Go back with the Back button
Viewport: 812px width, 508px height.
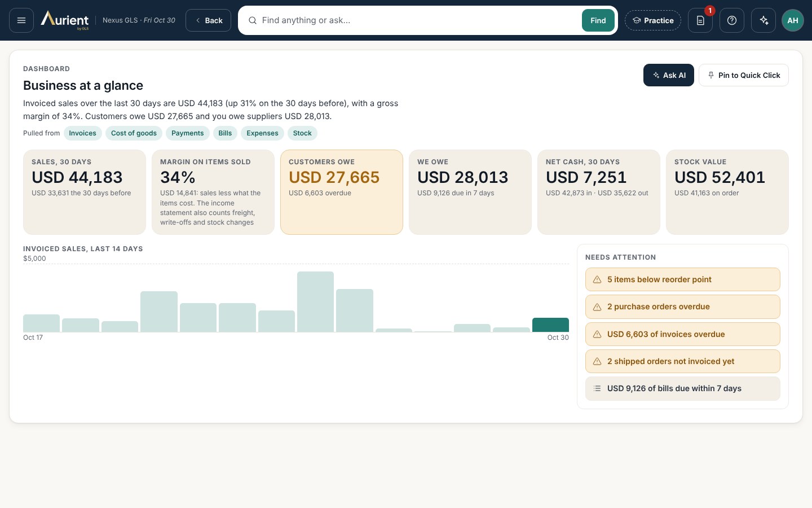208,20
